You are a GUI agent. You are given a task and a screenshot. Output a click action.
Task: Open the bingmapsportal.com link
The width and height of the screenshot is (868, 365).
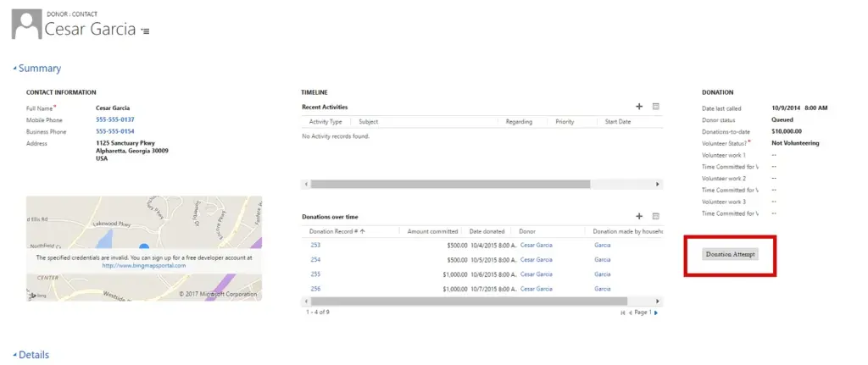(143, 265)
